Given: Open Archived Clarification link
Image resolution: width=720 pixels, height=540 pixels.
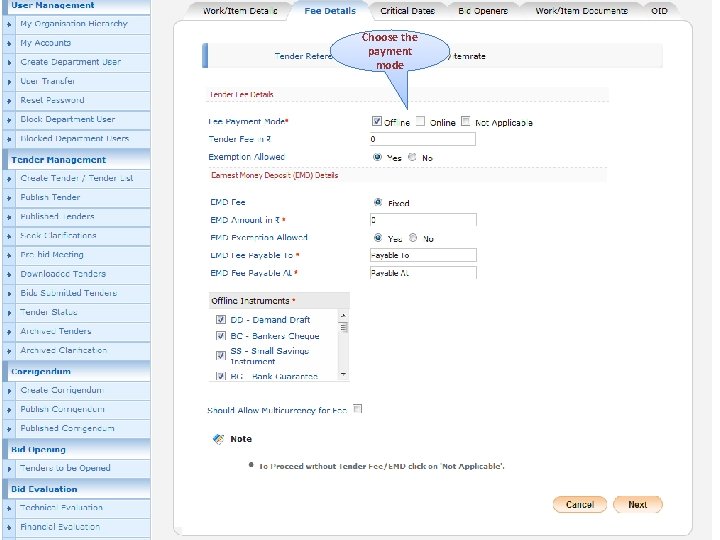Looking at the screenshot, I should point(63,350).
